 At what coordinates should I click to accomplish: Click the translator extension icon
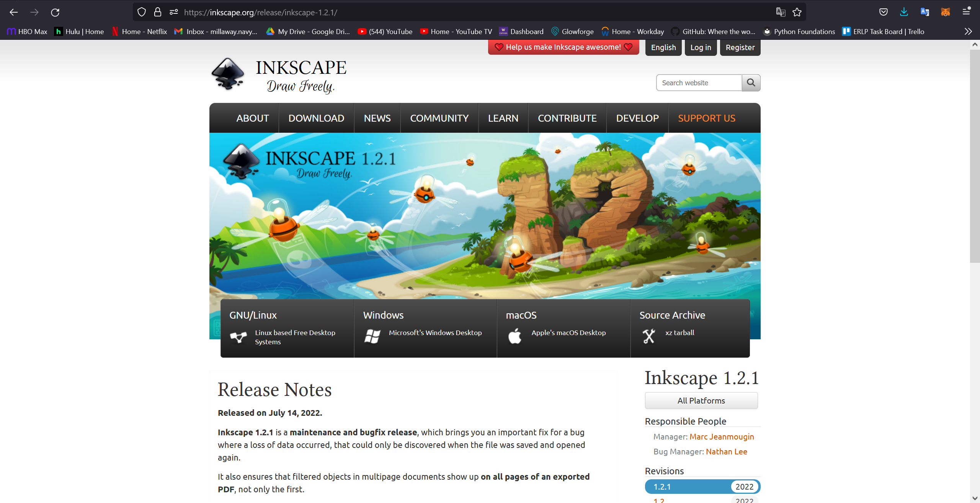(925, 12)
